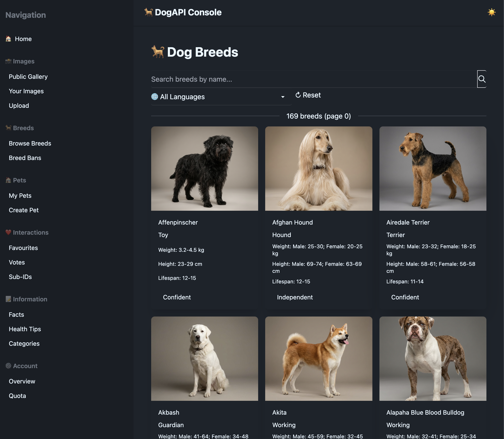The height and width of the screenshot is (439, 504).
Task: Open Public Gallery in the sidebar
Action: click(x=28, y=77)
